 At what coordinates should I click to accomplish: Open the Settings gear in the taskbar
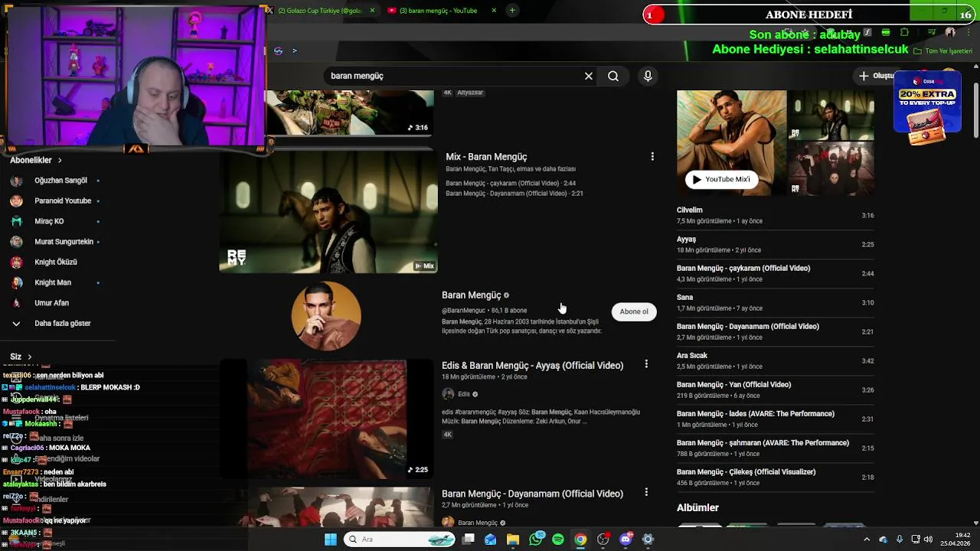click(x=648, y=540)
